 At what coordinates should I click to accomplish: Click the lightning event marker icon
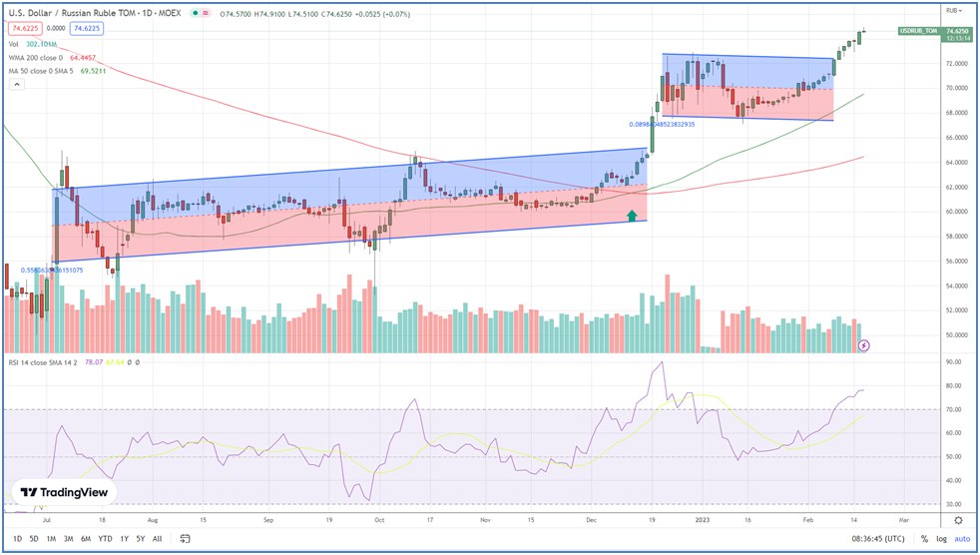864,345
